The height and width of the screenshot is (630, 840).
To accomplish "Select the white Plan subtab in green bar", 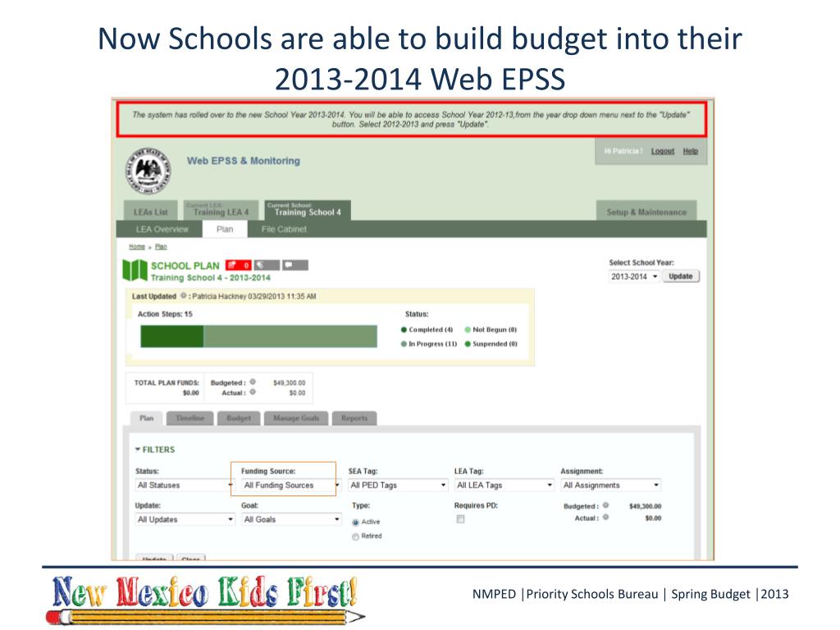I will pyautogui.click(x=225, y=230).
